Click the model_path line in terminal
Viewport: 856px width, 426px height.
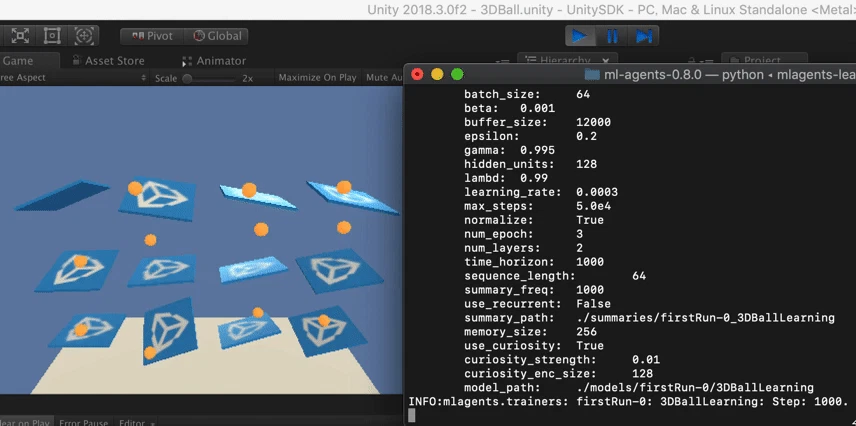coord(639,388)
